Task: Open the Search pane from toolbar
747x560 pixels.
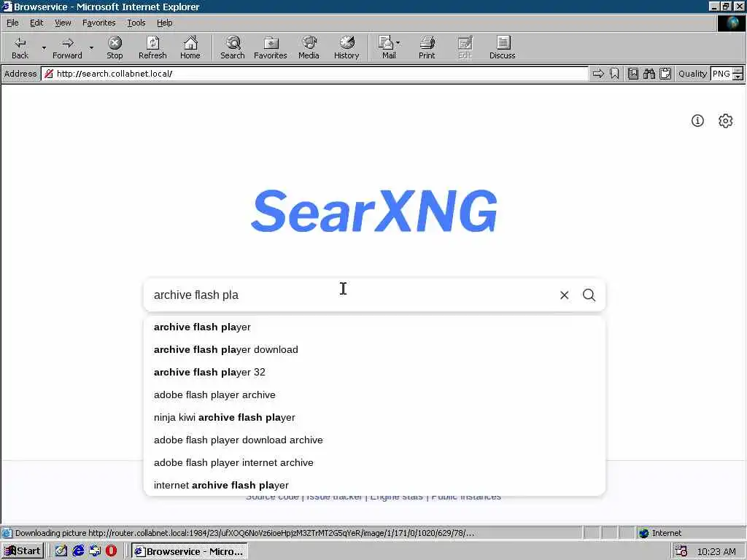Action: 233,47
